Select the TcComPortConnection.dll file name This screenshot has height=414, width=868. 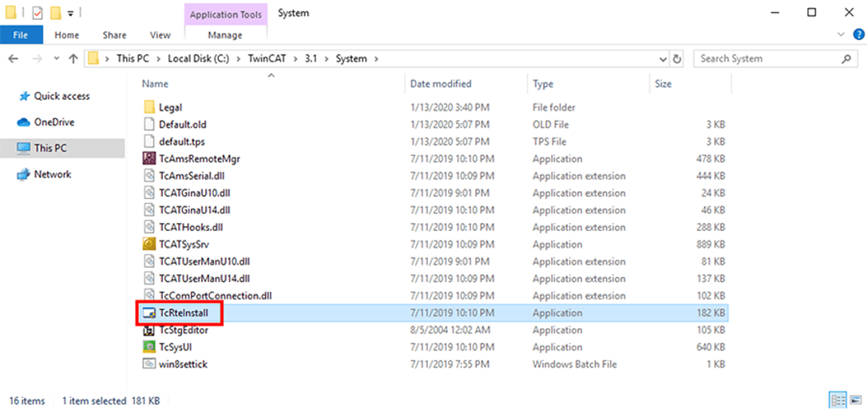216,296
